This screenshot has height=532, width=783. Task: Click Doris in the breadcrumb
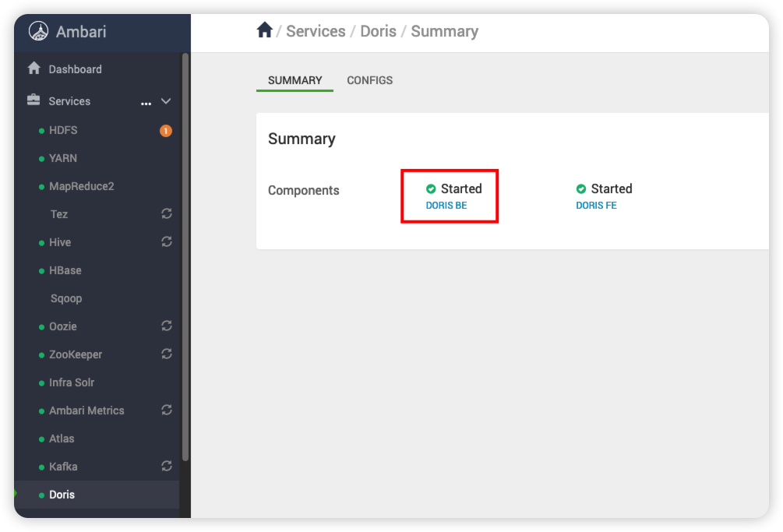[x=378, y=31]
